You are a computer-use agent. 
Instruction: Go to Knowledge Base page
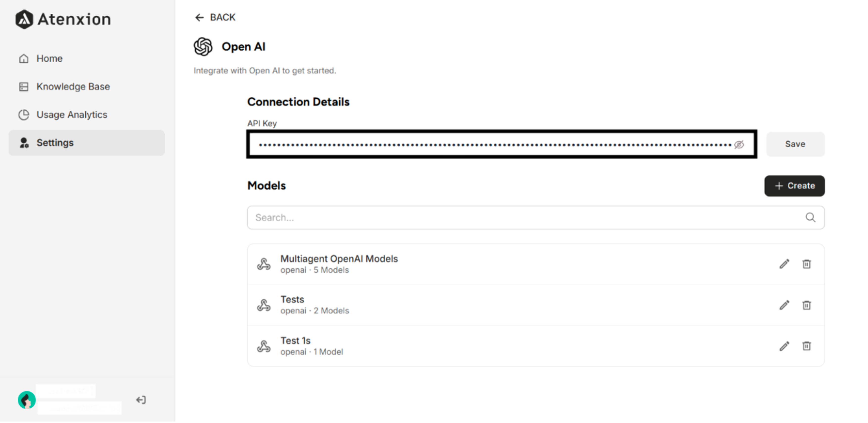pyautogui.click(x=73, y=87)
